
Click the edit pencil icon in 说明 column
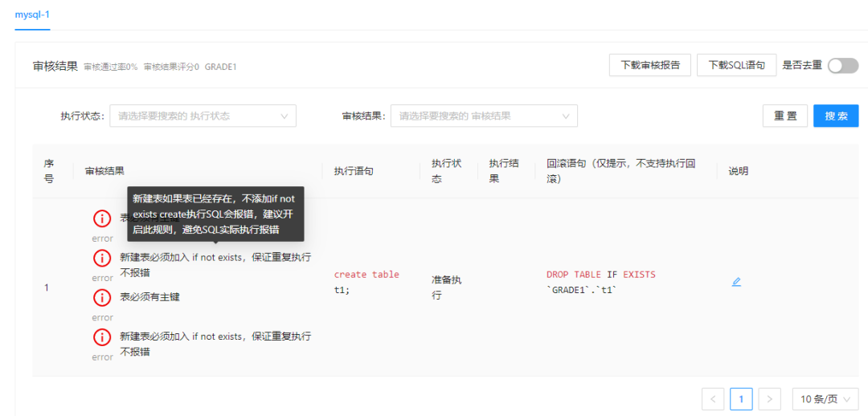[736, 282]
